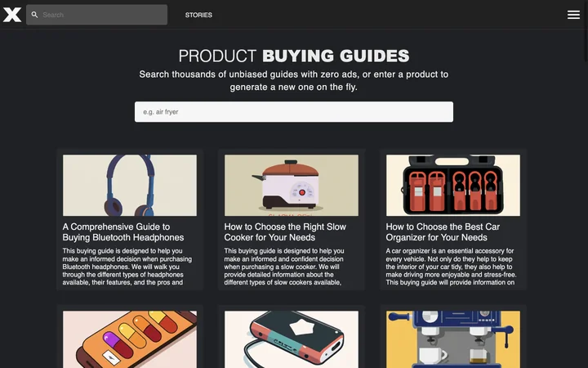
Task: Click the Bluetooth headphones guide description text
Action: 127,267
